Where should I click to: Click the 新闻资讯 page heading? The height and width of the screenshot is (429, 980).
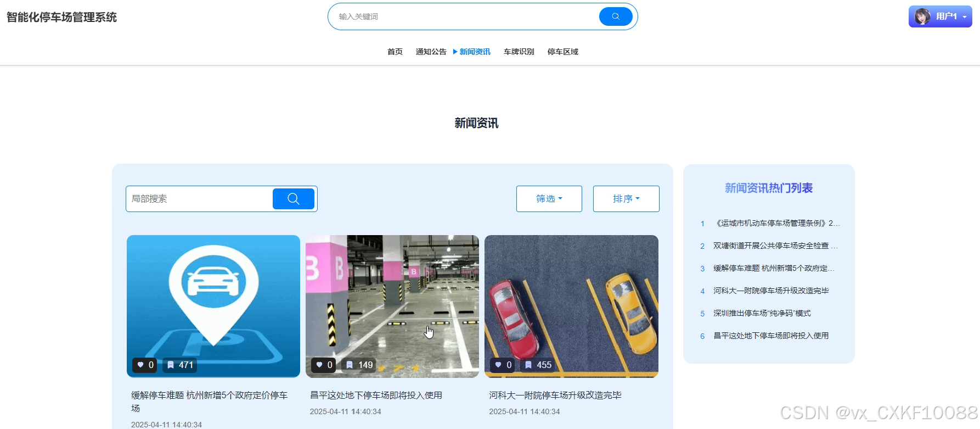tap(476, 123)
